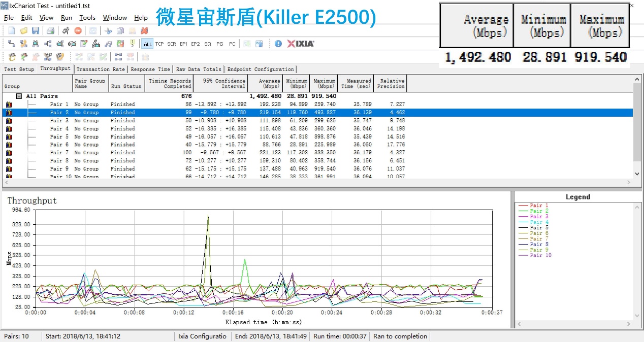Collapse the All Pairs group
Viewport: 644px width, 342px height.
[19, 96]
